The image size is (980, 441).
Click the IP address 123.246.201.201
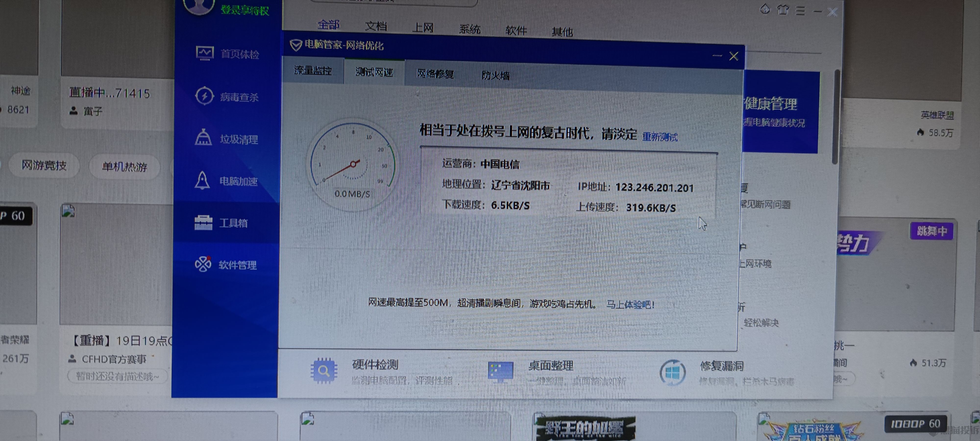pyautogui.click(x=654, y=188)
